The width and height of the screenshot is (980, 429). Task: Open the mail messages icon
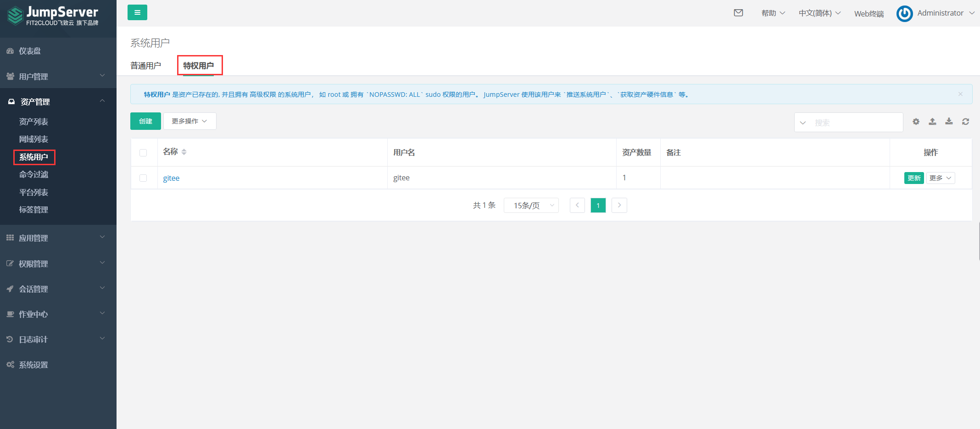tap(738, 13)
